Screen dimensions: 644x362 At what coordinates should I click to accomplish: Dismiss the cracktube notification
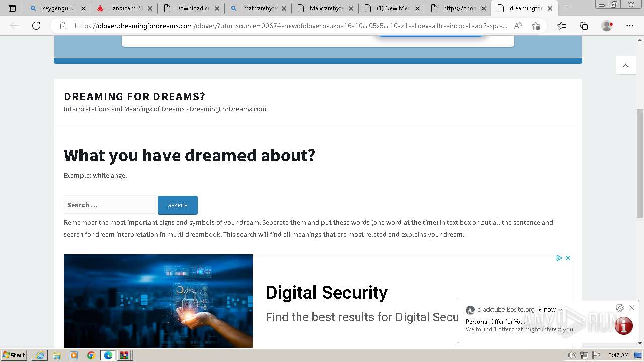pos(632,308)
